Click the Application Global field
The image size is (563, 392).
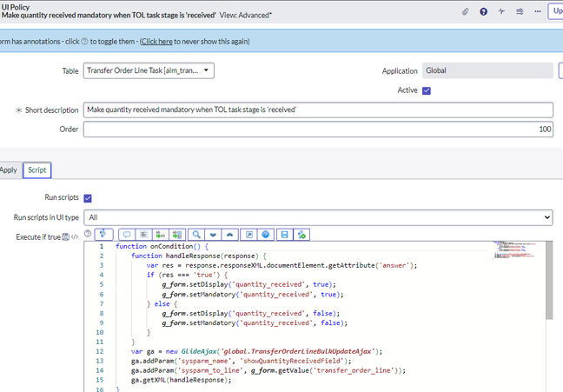pyautogui.click(x=487, y=70)
